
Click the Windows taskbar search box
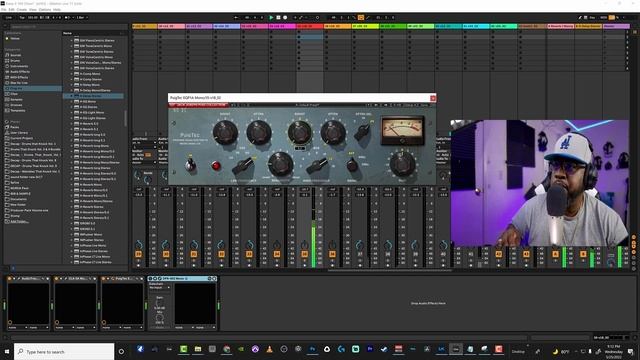pyautogui.click(x=64, y=351)
